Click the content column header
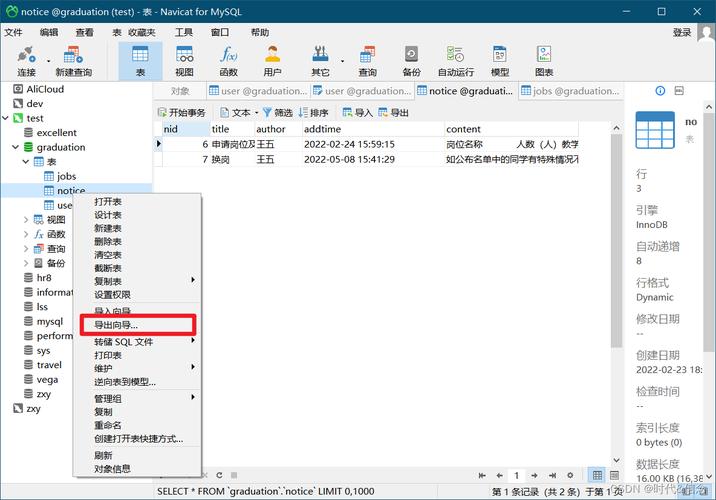 pyautogui.click(x=511, y=129)
